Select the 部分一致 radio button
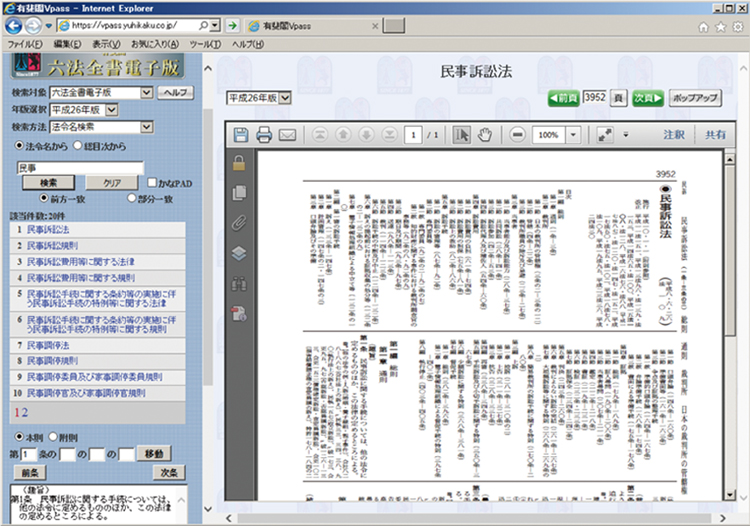 132,198
